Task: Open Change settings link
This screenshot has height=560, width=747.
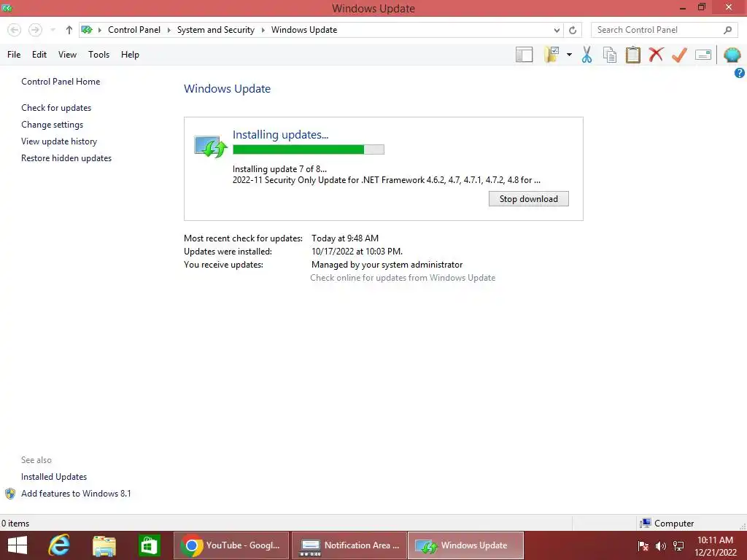Action: pos(52,124)
